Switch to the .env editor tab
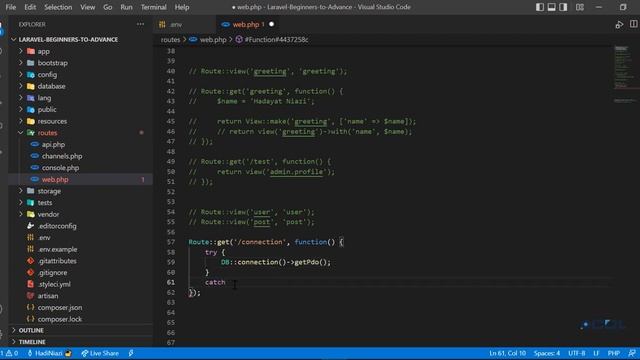 tap(185, 24)
